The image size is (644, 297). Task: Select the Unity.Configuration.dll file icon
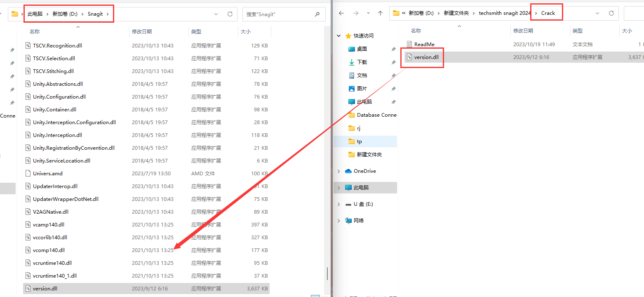click(28, 97)
